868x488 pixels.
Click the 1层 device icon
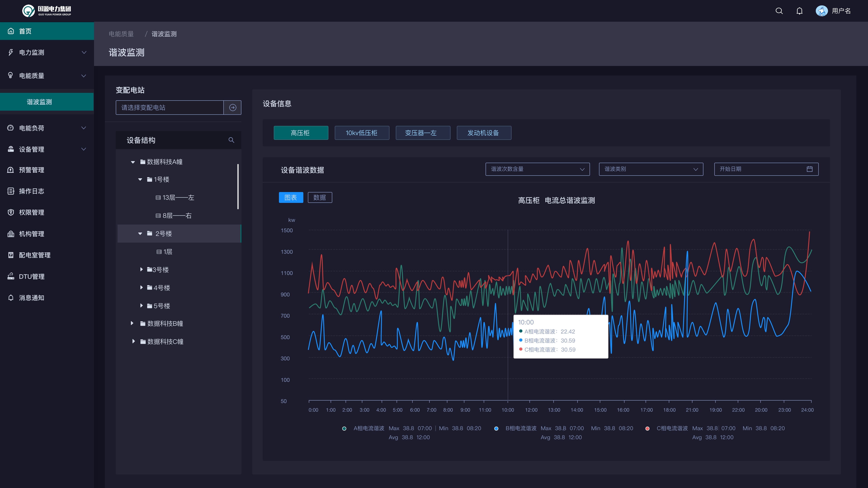(x=159, y=252)
